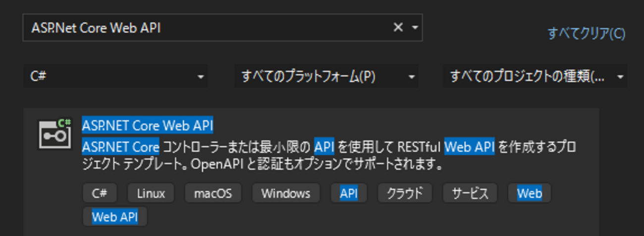The image size is (644, 236).
Task: Clear the search box with the X icon
Action: pyautogui.click(x=398, y=28)
